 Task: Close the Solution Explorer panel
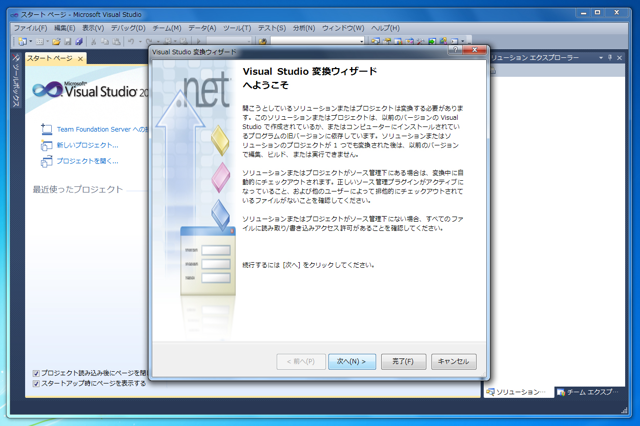[x=619, y=58]
